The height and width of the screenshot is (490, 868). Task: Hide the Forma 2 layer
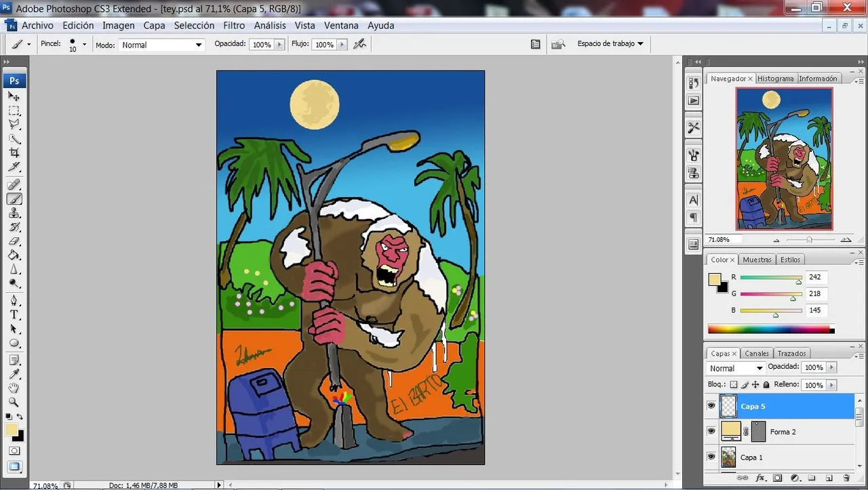[711, 431]
